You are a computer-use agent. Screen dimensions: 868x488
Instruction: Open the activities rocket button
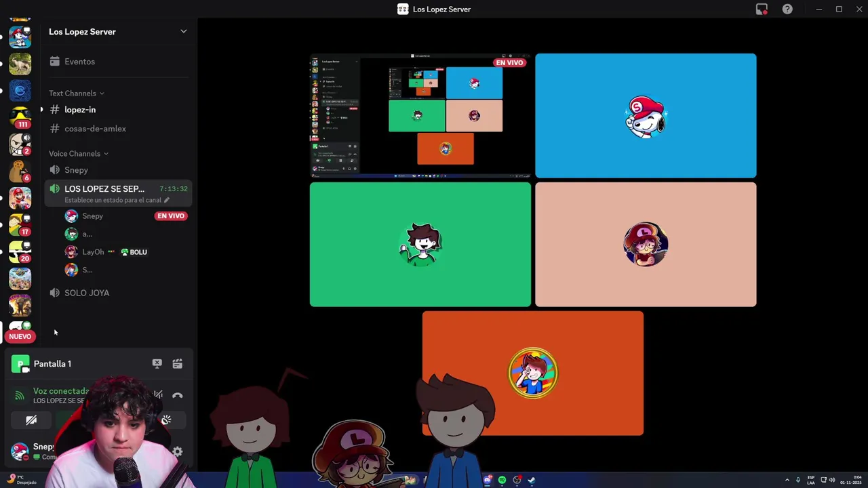pyautogui.click(x=166, y=420)
